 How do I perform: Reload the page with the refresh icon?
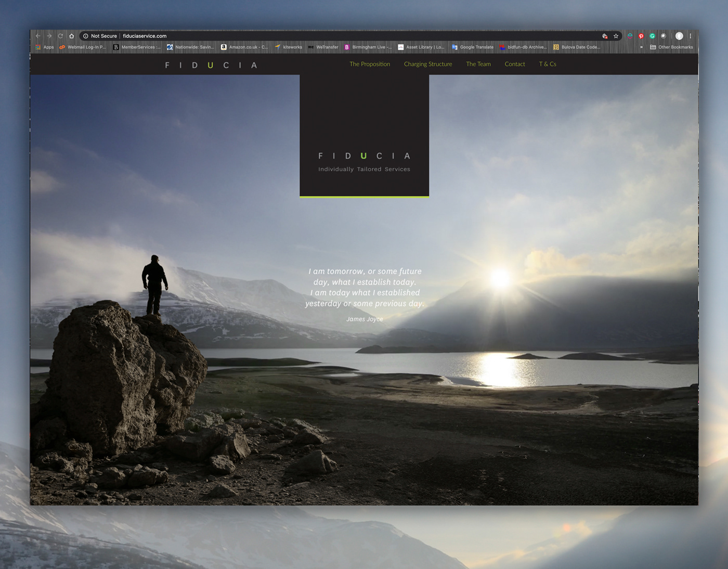pyautogui.click(x=60, y=36)
